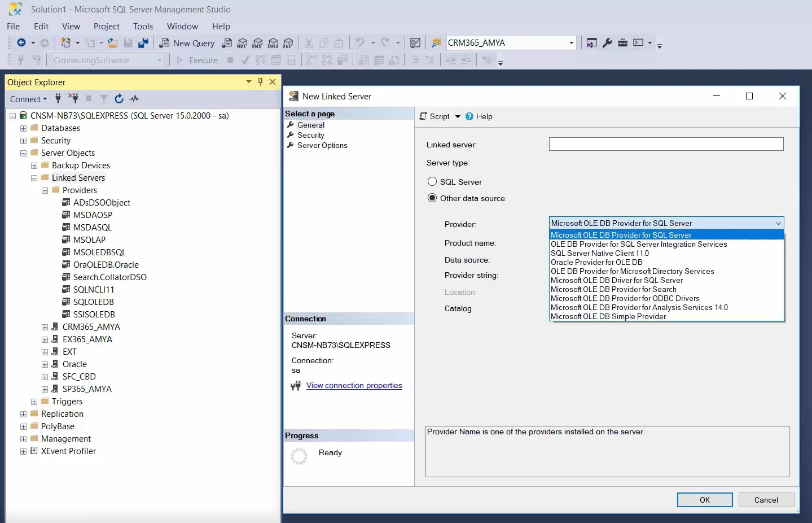Open the File menu

[x=13, y=27]
